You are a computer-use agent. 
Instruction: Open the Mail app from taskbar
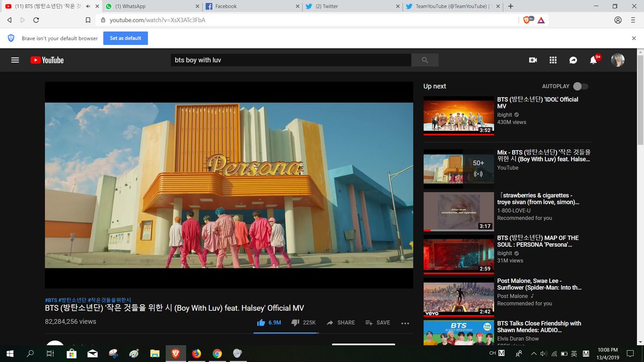92,353
